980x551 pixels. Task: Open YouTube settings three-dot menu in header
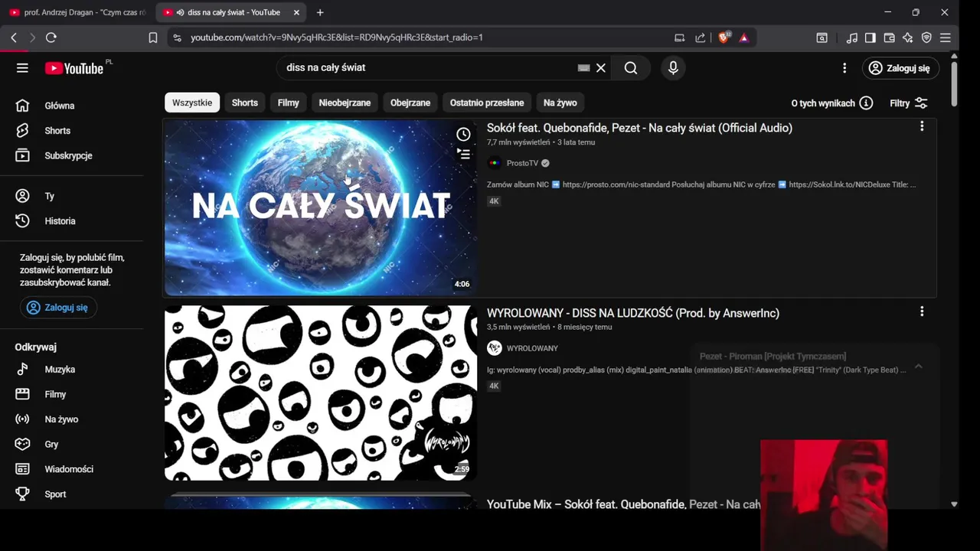click(844, 68)
